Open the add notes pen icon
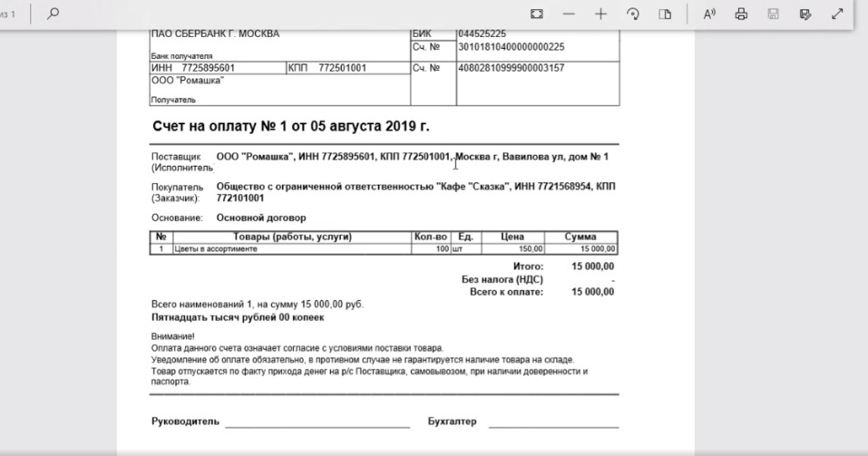 [x=805, y=14]
